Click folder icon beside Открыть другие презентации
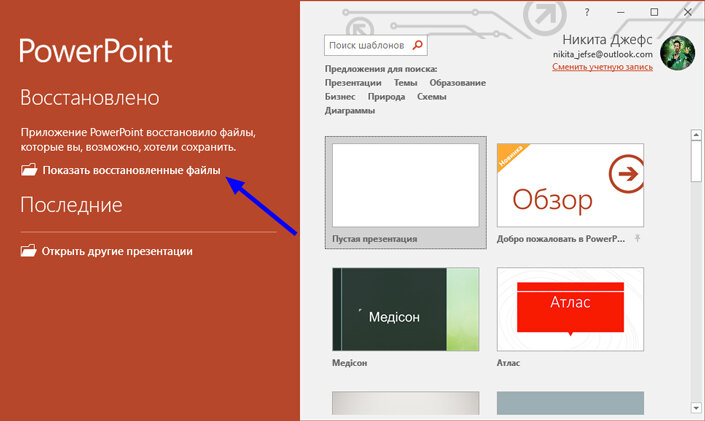This screenshot has height=421, width=705. [28, 251]
